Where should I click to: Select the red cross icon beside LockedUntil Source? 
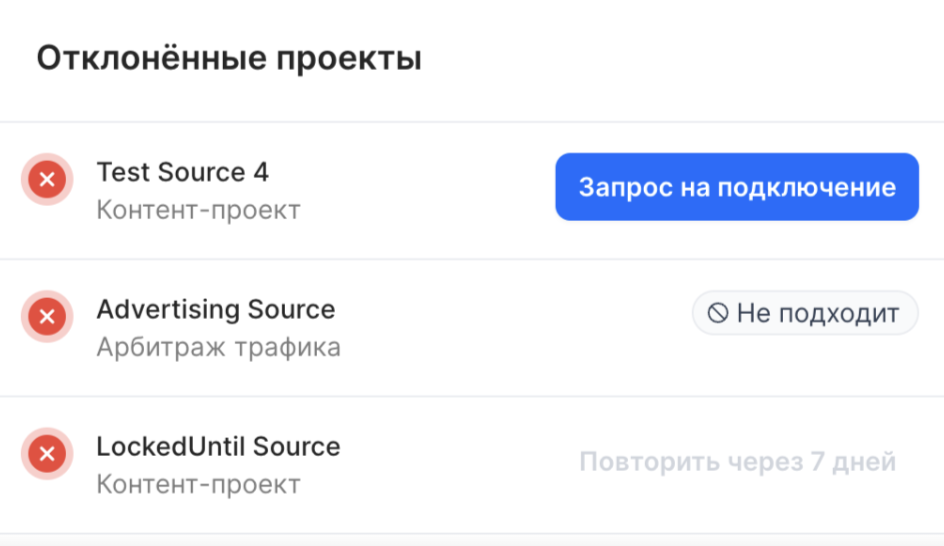pyautogui.click(x=47, y=453)
